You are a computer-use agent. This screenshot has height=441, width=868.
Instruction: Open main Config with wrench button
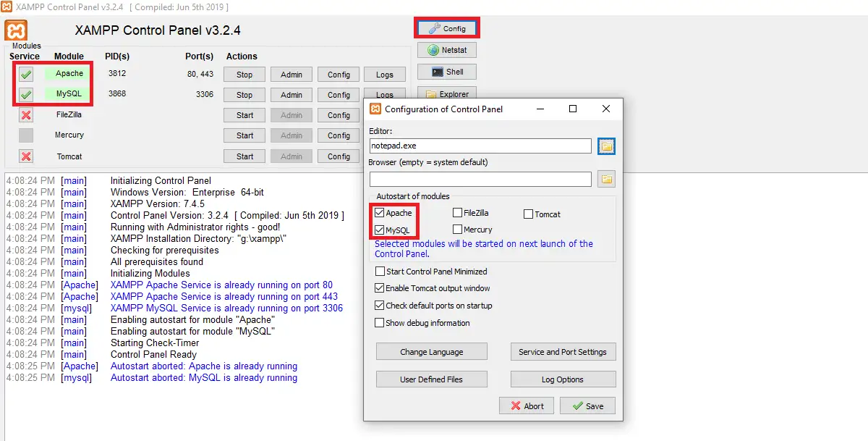(x=447, y=29)
